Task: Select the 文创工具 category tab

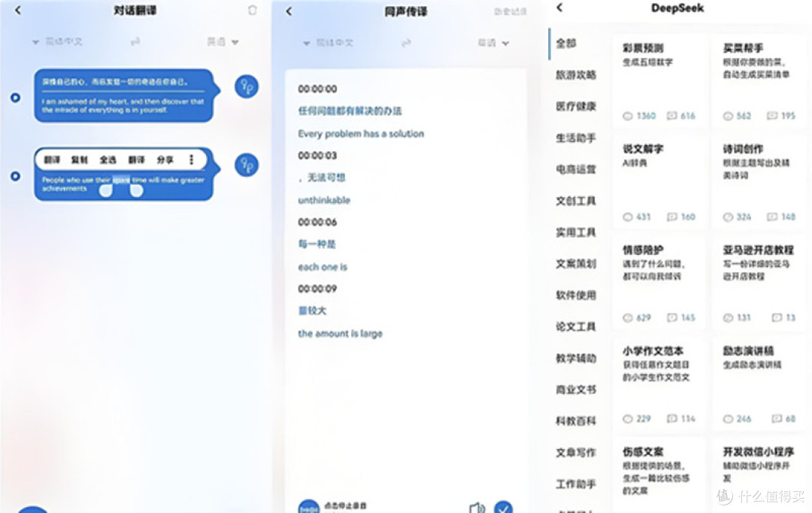Action: click(x=576, y=201)
